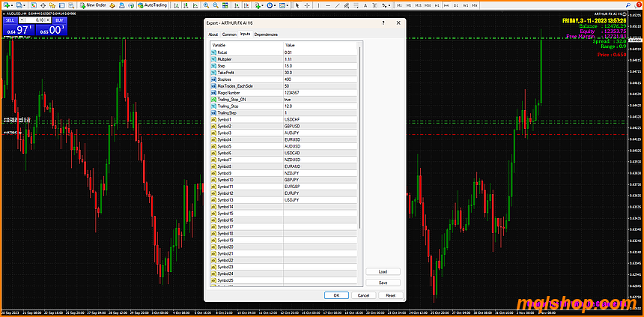Select the text tool A
This screenshot has width=644, height=317.
[x=365, y=5]
